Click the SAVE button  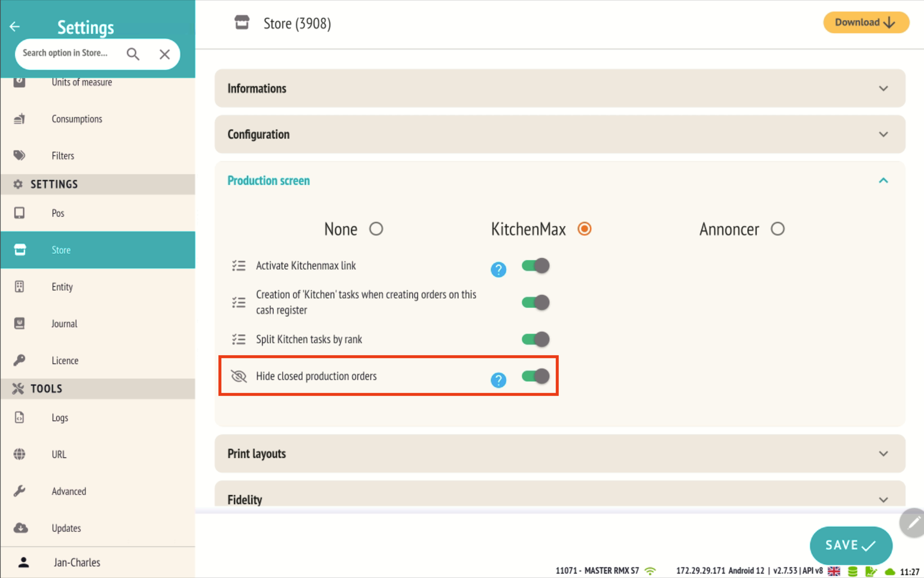(850, 545)
